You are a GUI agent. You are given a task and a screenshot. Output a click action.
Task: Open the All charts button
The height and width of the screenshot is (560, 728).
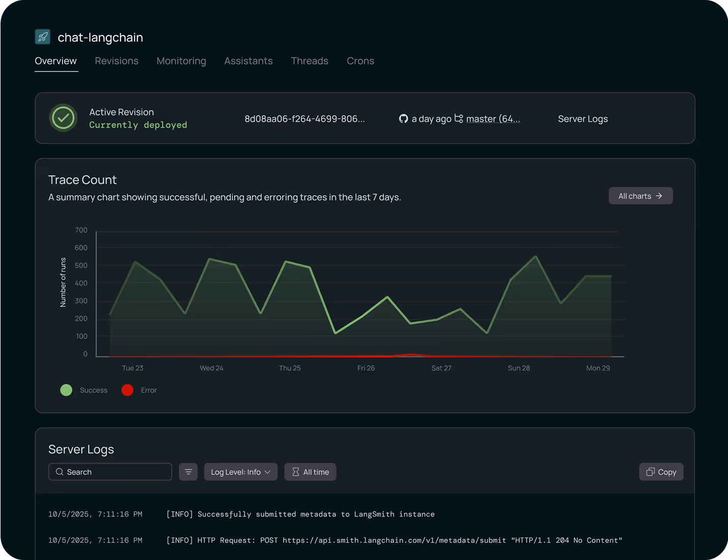coord(641,196)
